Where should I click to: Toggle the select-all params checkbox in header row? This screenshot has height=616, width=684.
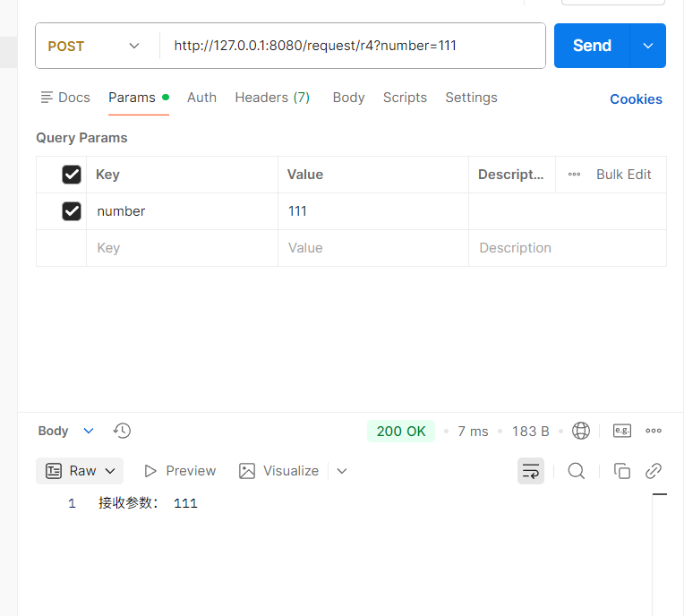(72, 175)
